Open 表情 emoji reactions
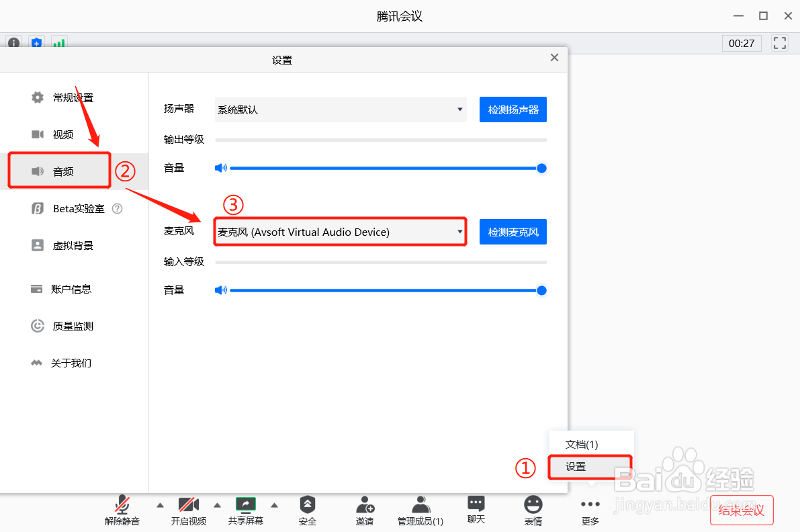Image resolution: width=800 pixels, height=532 pixels. click(533, 510)
